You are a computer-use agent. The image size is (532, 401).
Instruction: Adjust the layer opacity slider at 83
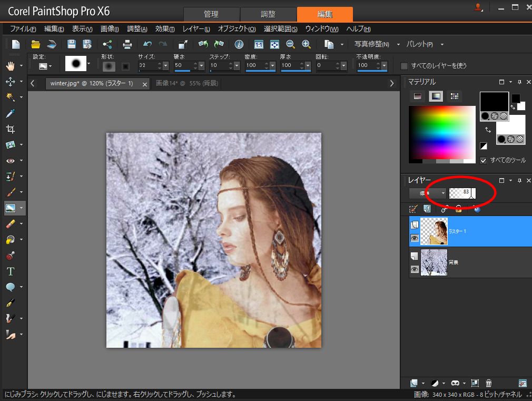(x=462, y=193)
